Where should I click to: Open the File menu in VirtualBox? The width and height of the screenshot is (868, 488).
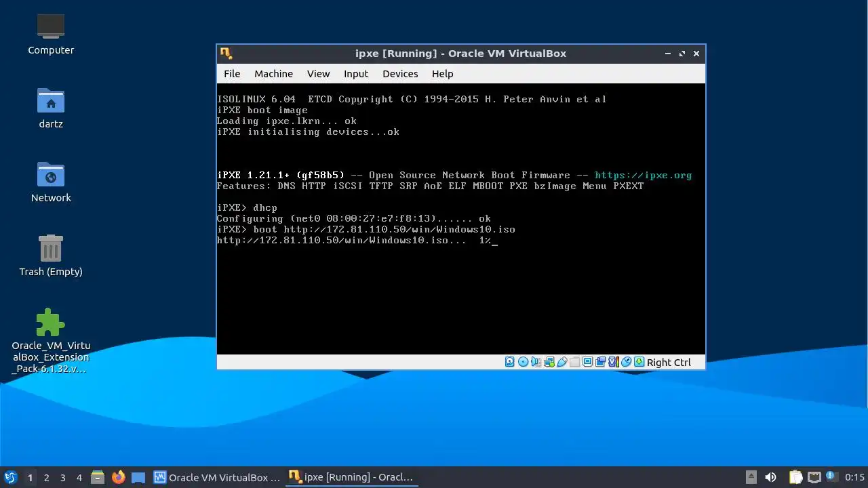[232, 74]
